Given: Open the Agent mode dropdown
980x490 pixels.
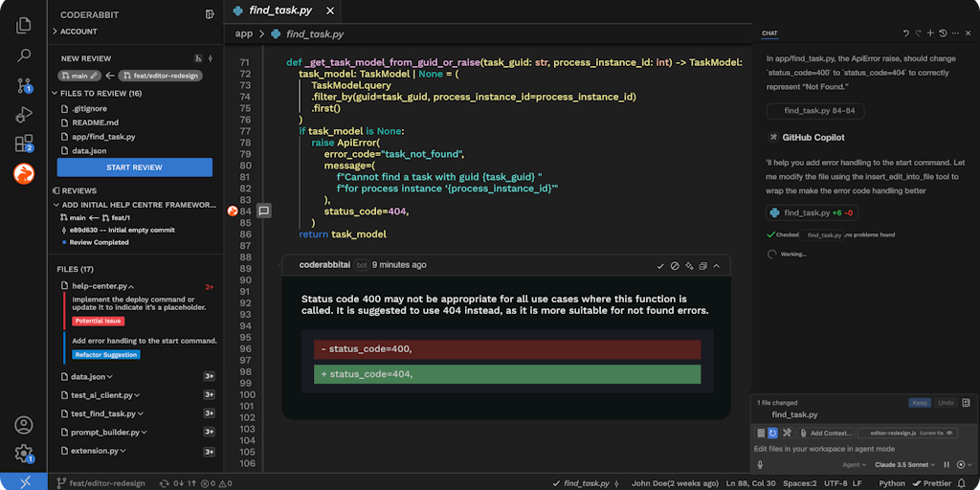Looking at the screenshot, I should 854,464.
